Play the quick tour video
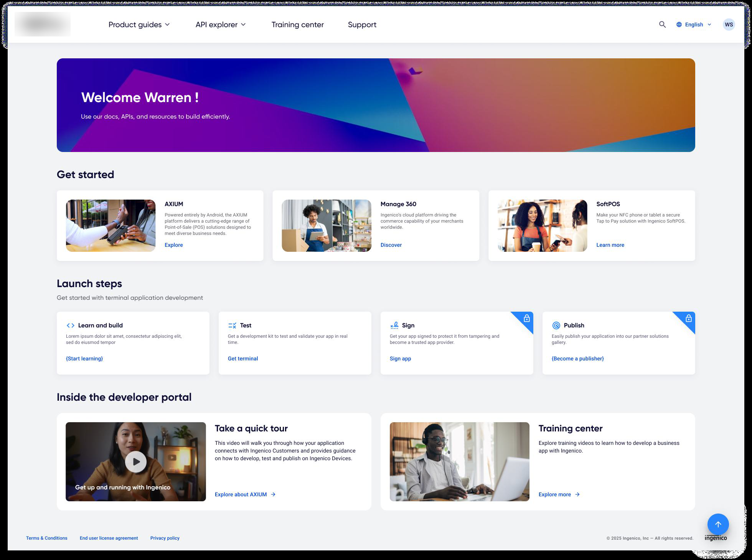 (136, 462)
